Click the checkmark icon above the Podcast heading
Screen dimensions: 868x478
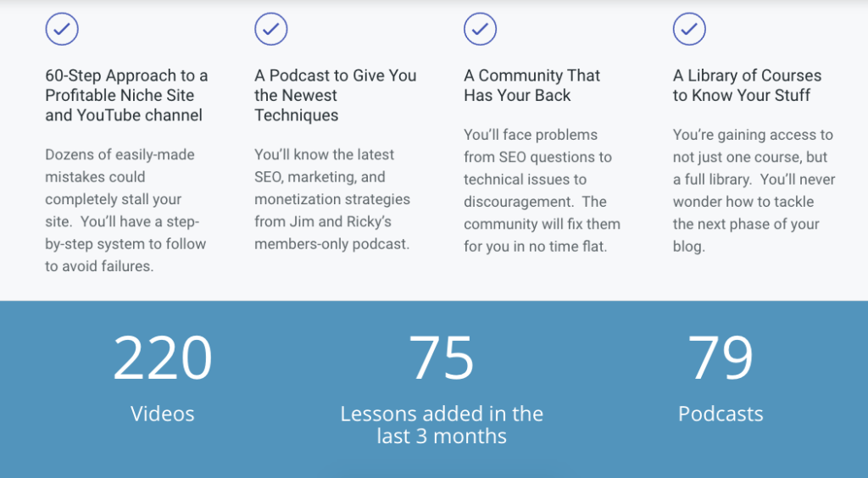(x=271, y=29)
